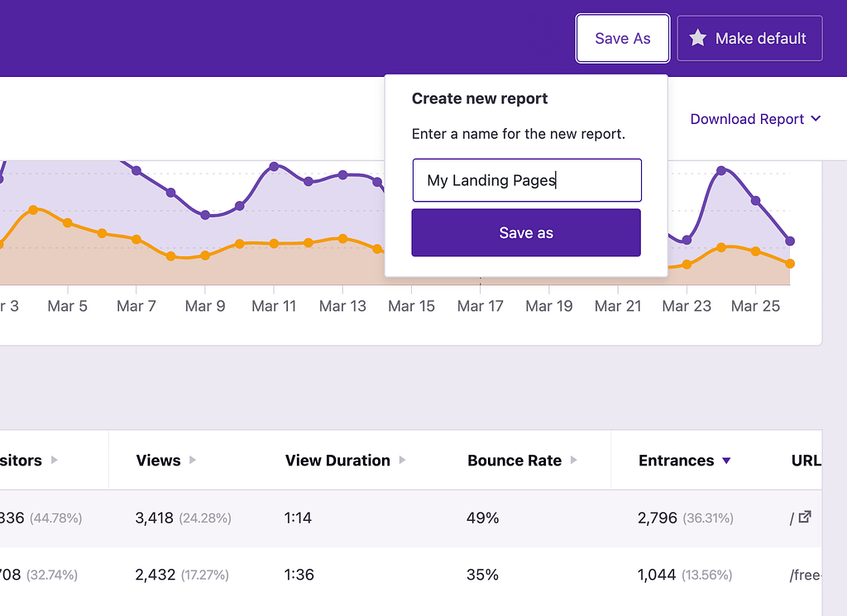Toggle Entrances column sort direction arrow
This screenshot has width=847, height=616.
[726, 461]
